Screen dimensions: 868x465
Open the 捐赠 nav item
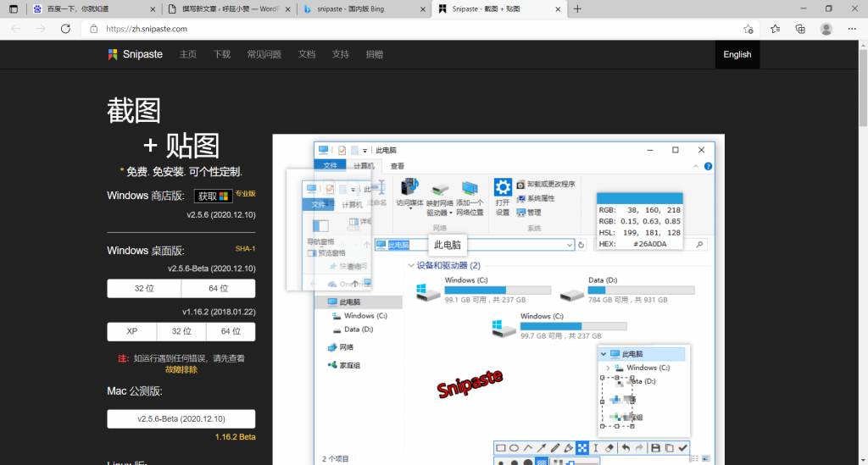coord(374,54)
